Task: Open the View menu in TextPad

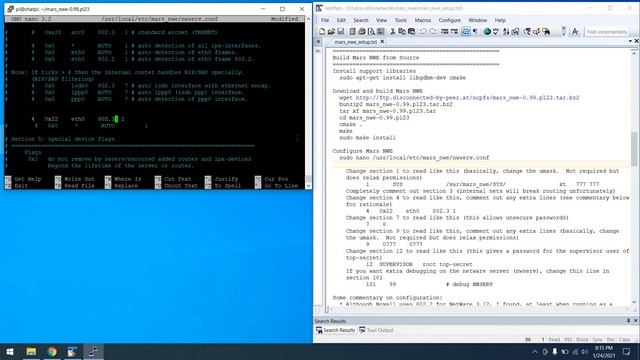Action: click(381, 20)
